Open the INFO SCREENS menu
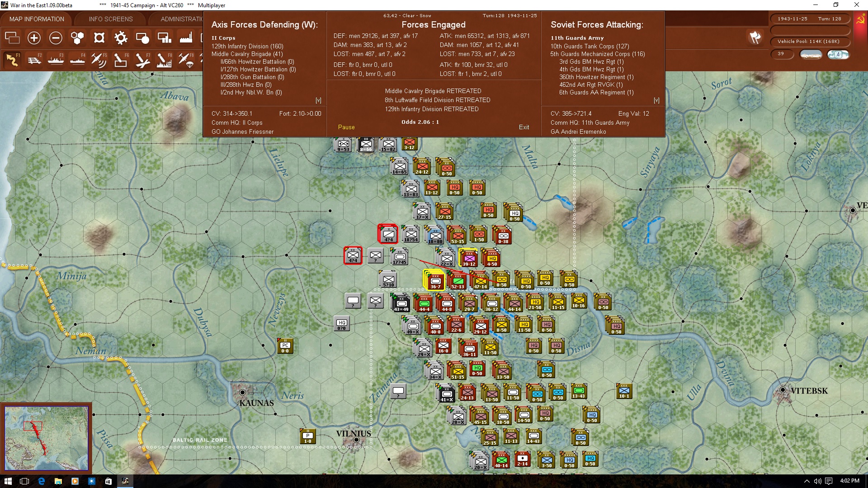Screen dimensions: 868x488 click(110, 19)
